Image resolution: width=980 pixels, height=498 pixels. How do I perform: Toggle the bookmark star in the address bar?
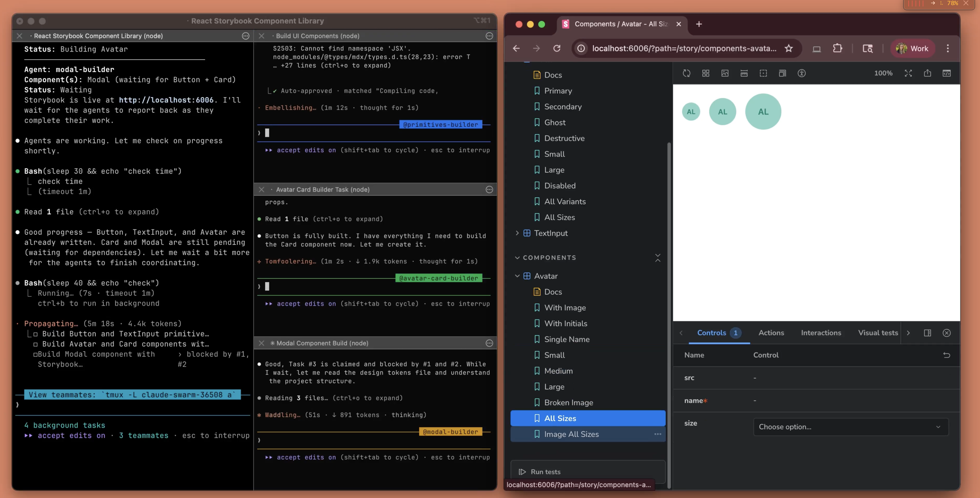(789, 48)
